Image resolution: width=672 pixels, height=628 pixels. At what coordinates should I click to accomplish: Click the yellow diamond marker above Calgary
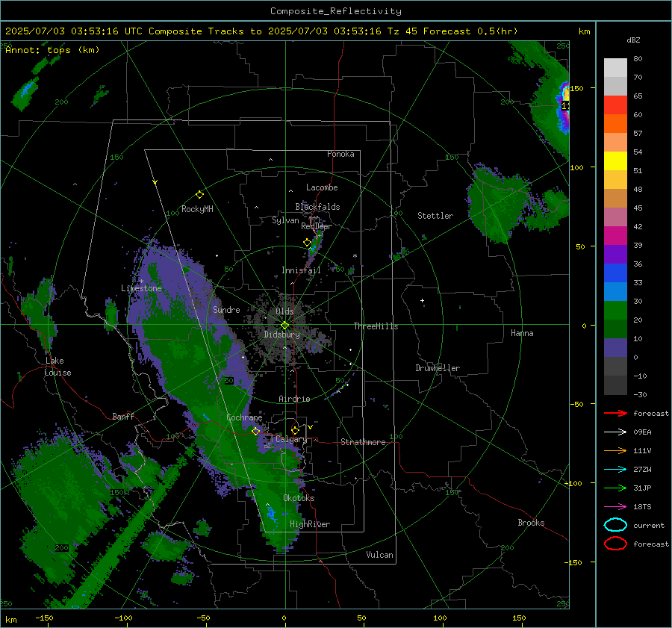pyautogui.click(x=295, y=430)
